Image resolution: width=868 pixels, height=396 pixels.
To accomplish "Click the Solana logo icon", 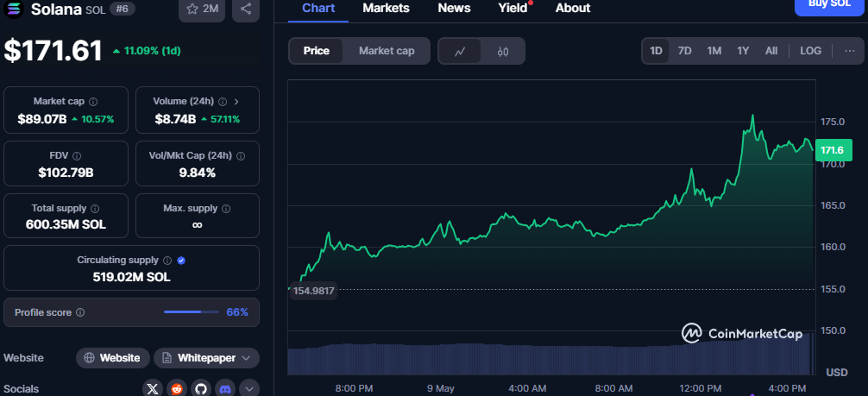I will tap(13, 9).
